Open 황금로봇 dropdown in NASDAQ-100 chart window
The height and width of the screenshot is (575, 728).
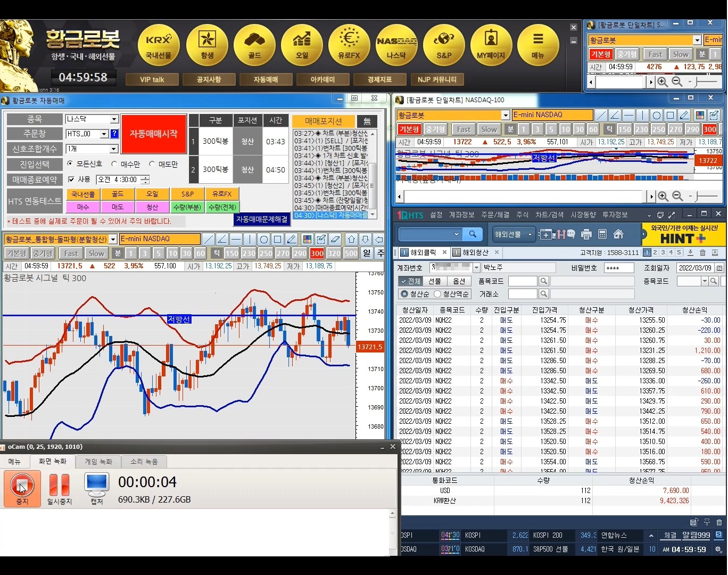[x=506, y=115]
